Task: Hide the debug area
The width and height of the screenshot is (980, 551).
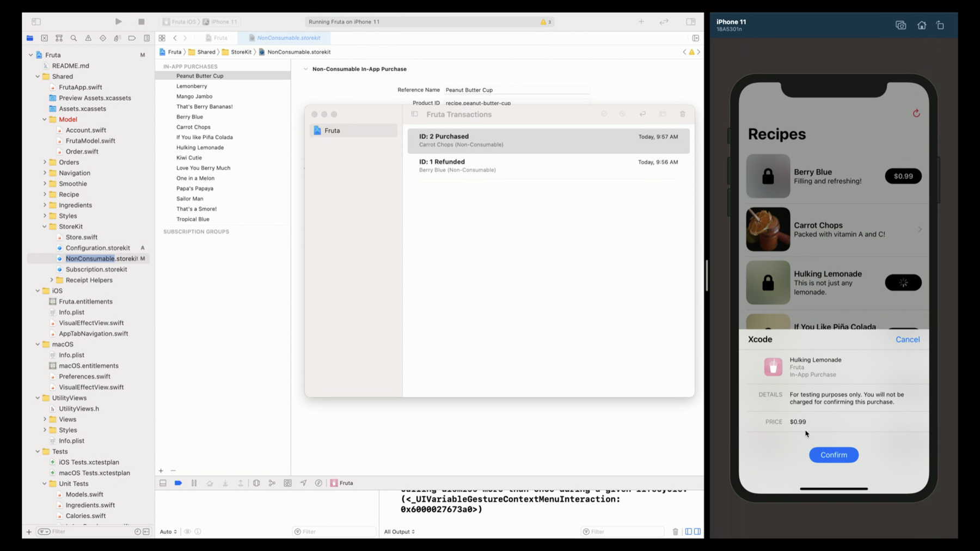Action: click(x=163, y=483)
